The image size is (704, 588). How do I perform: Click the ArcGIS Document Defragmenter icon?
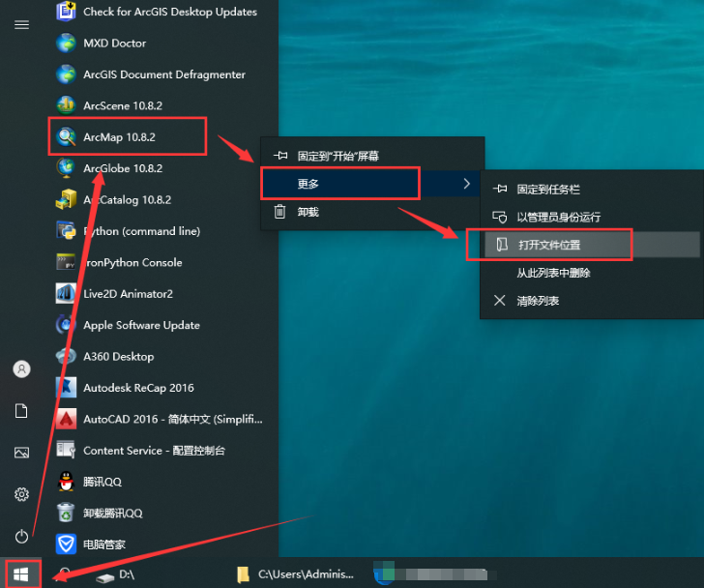pyautogui.click(x=66, y=74)
